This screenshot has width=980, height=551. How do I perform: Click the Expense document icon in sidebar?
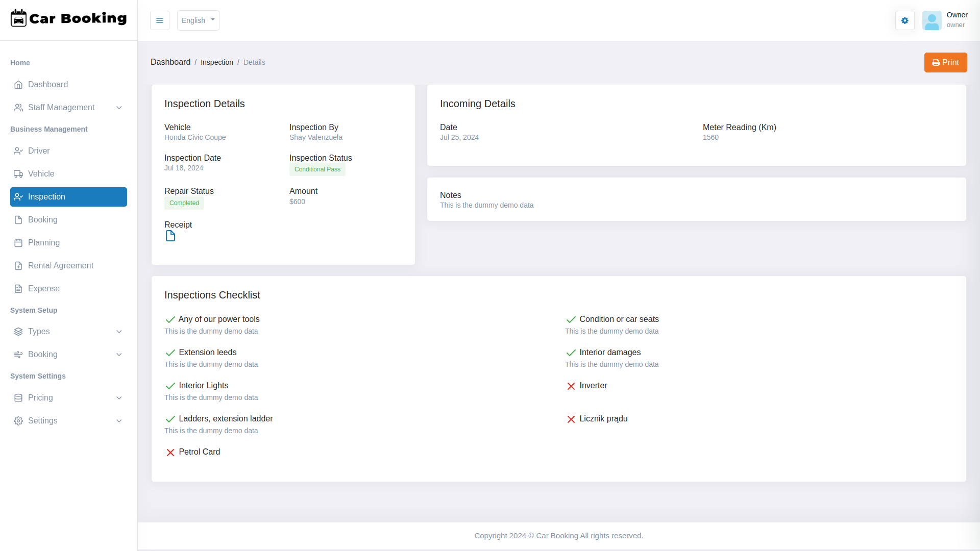[18, 289]
